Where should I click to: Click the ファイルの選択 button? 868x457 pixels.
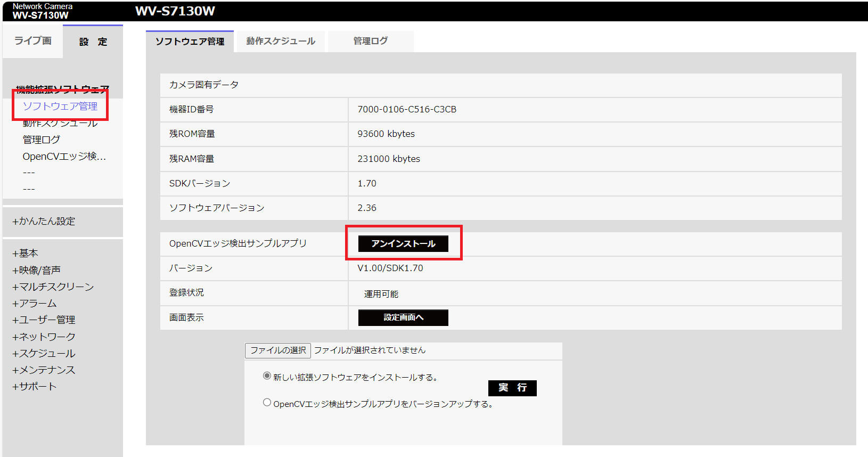point(278,350)
